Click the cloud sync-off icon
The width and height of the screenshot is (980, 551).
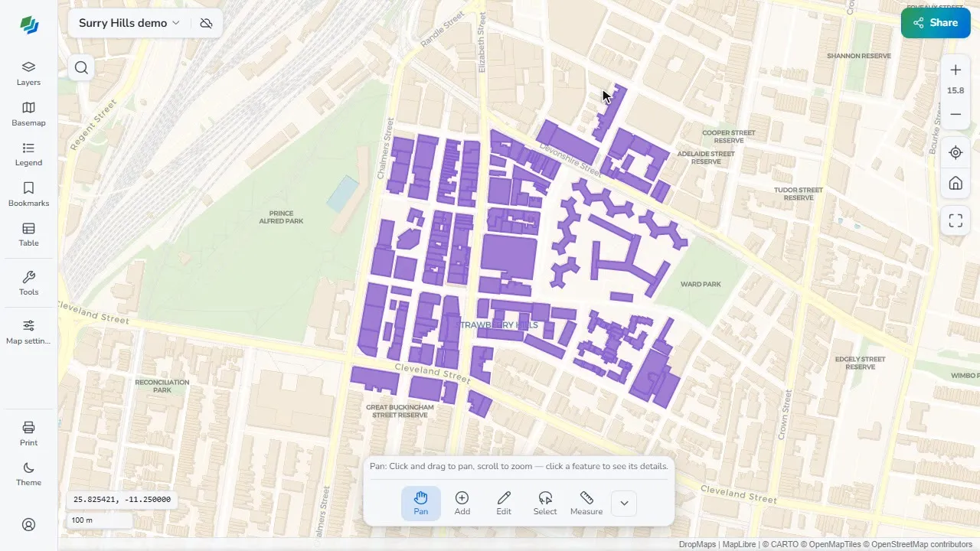206,23
